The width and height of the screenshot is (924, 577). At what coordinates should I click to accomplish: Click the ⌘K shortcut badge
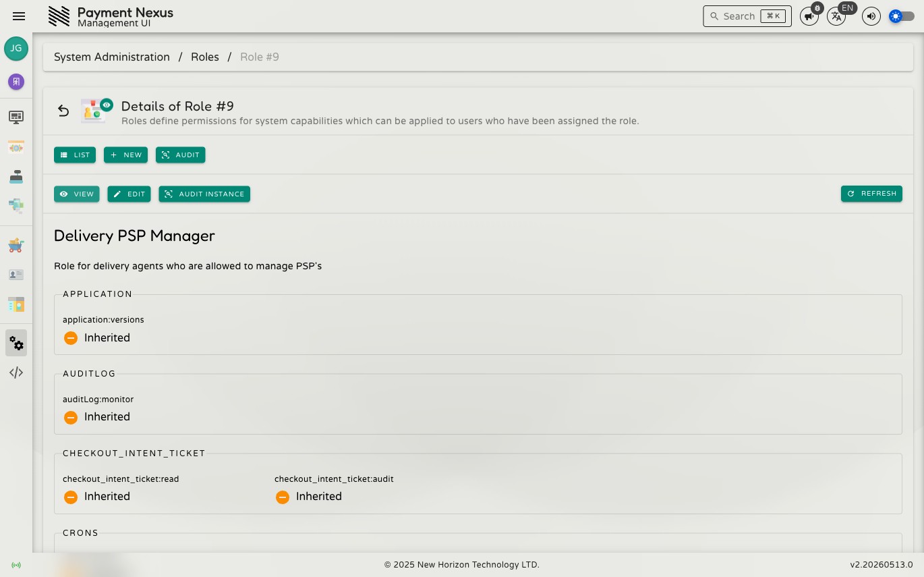pyautogui.click(x=773, y=16)
